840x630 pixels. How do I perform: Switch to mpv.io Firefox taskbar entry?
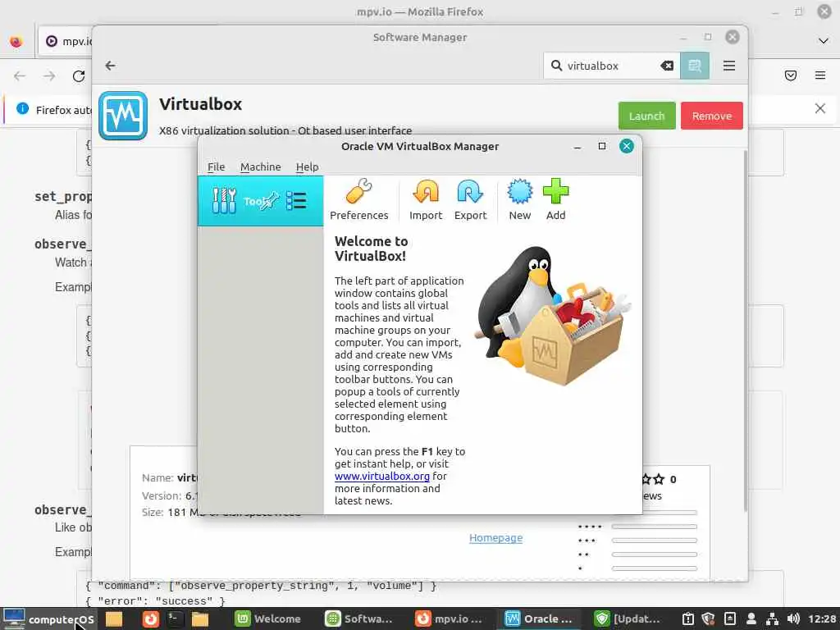449,619
